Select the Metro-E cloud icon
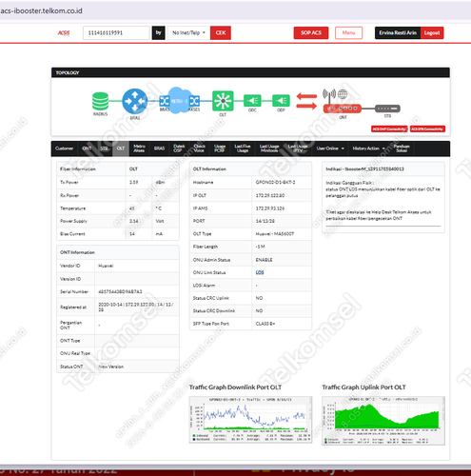The width and height of the screenshot is (471, 476). tap(179, 100)
